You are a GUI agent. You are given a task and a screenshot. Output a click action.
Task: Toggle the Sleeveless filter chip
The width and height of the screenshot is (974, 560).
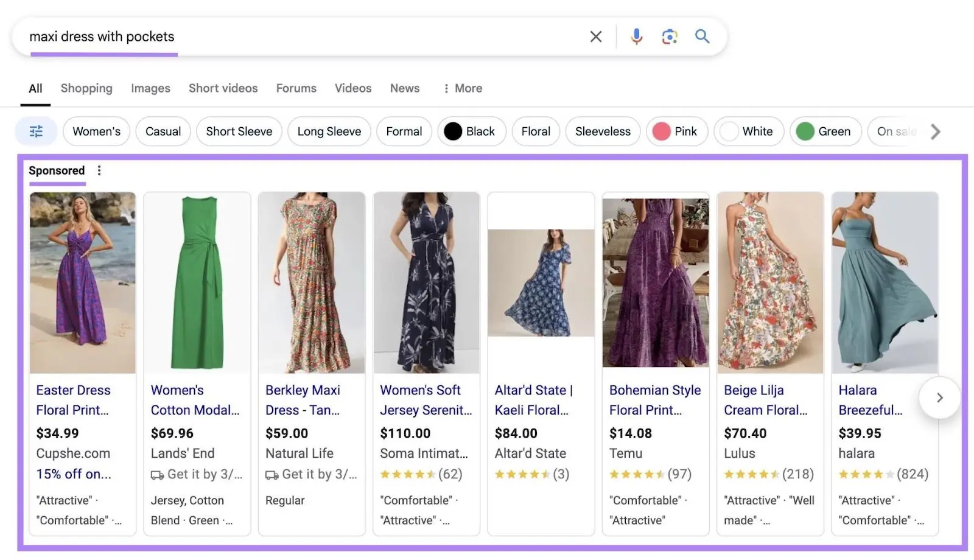(x=602, y=131)
